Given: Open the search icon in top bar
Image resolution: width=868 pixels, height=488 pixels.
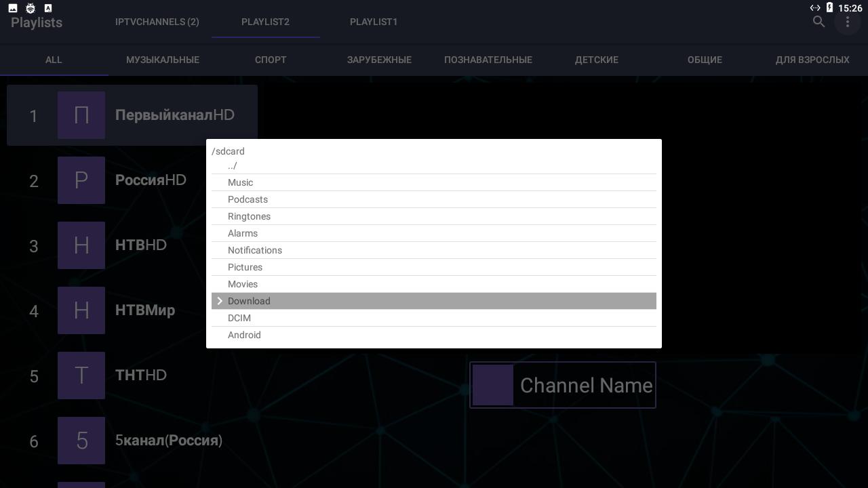Looking at the screenshot, I should [x=818, y=22].
